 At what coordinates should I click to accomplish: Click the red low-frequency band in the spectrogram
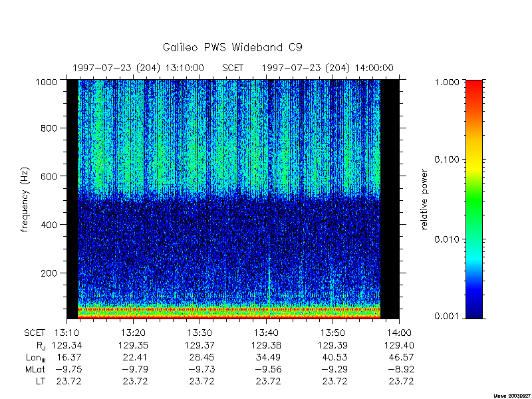[x=229, y=309]
